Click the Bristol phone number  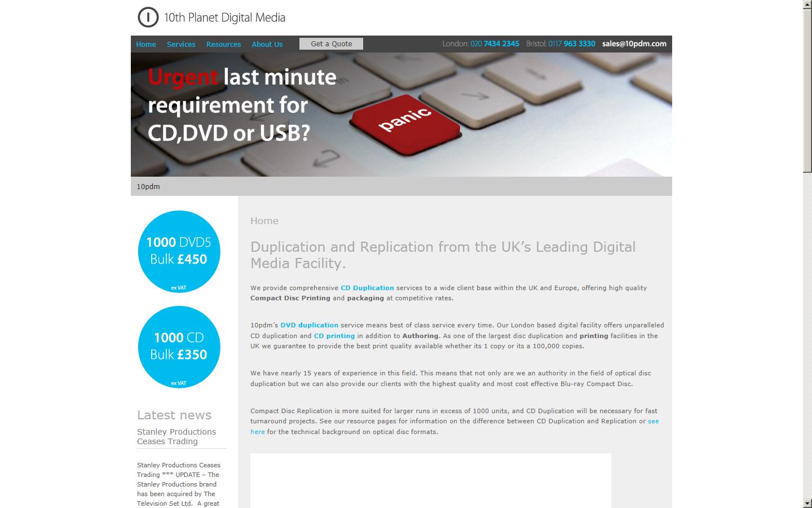571,43
